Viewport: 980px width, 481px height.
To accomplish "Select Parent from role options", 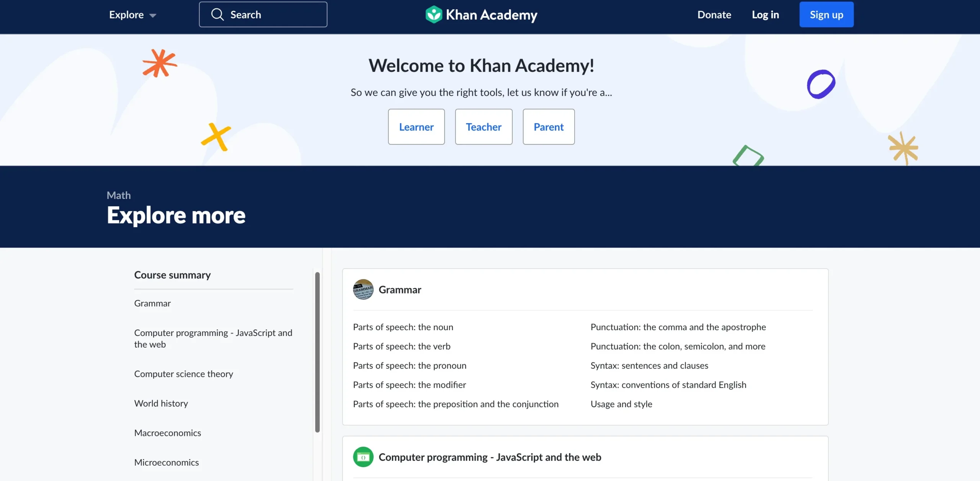I will pyautogui.click(x=549, y=127).
